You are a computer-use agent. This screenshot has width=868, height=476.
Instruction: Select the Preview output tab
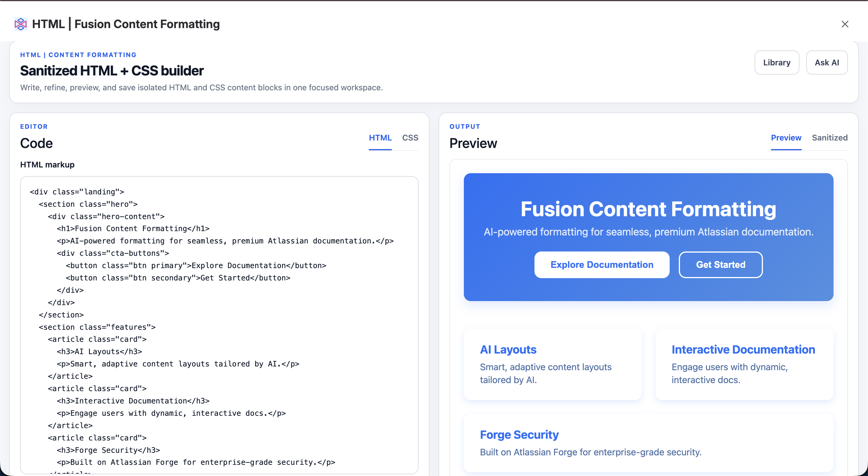[786, 138]
